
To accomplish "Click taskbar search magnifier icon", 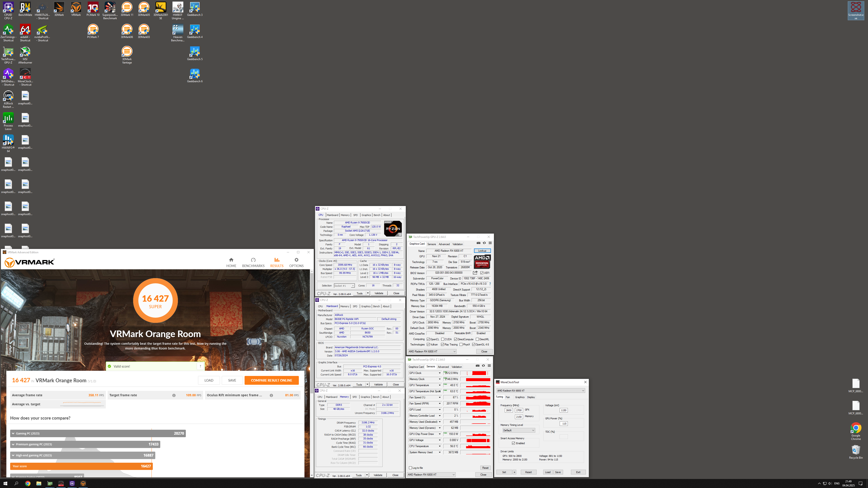I will 17,484.
